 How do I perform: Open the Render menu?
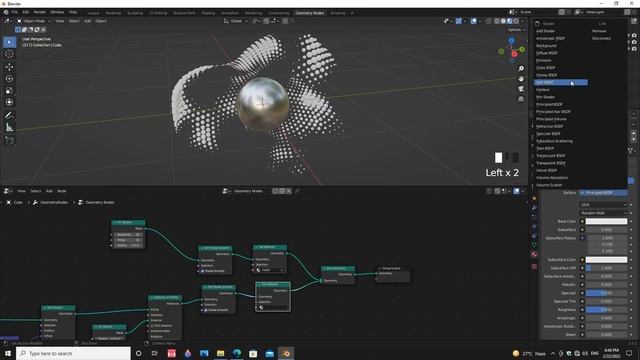pyautogui.click(x=40, y=13)
